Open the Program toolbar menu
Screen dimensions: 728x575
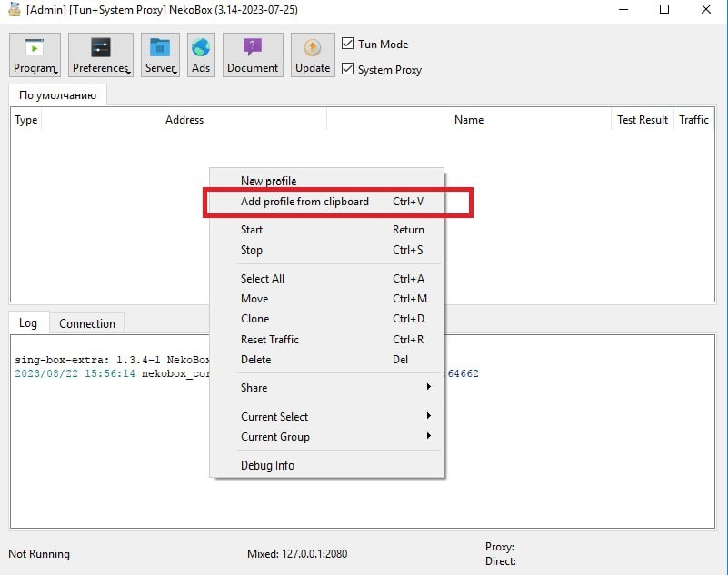tap(35, 55)
